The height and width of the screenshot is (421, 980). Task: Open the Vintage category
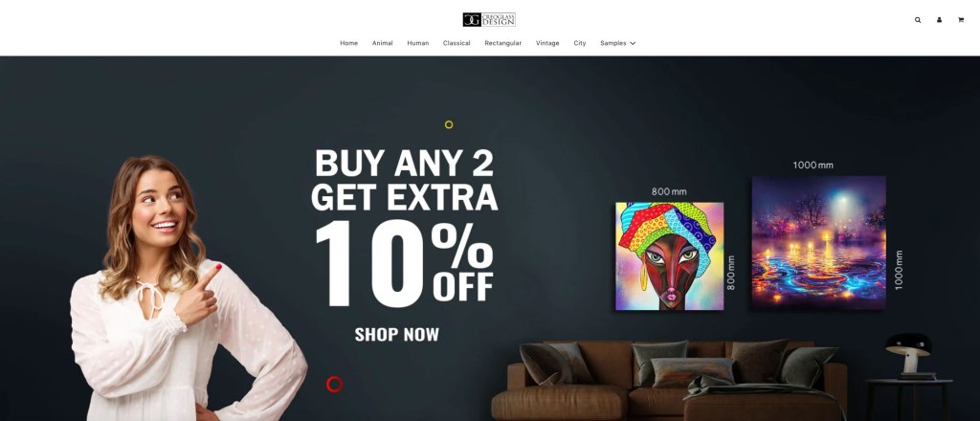click(547, 43)
